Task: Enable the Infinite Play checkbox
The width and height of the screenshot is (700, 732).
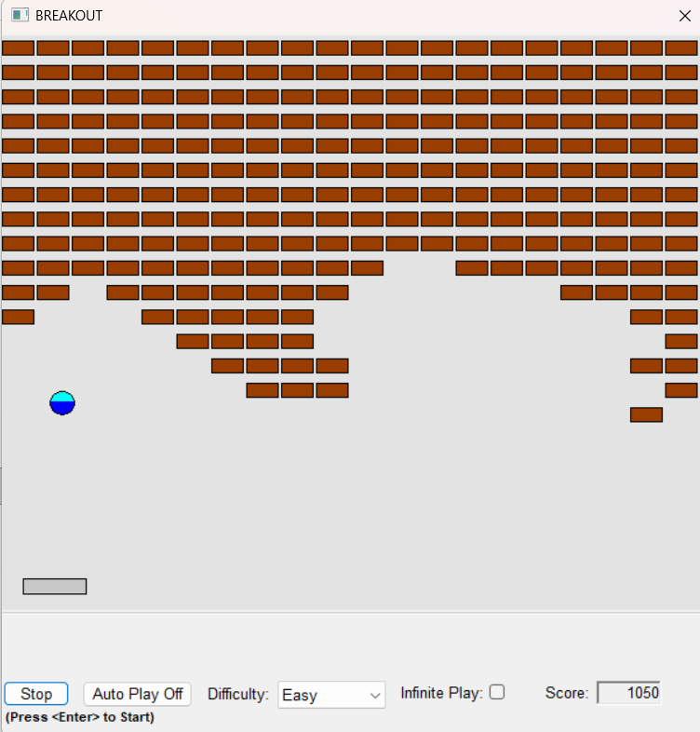Action: point(497,692)
